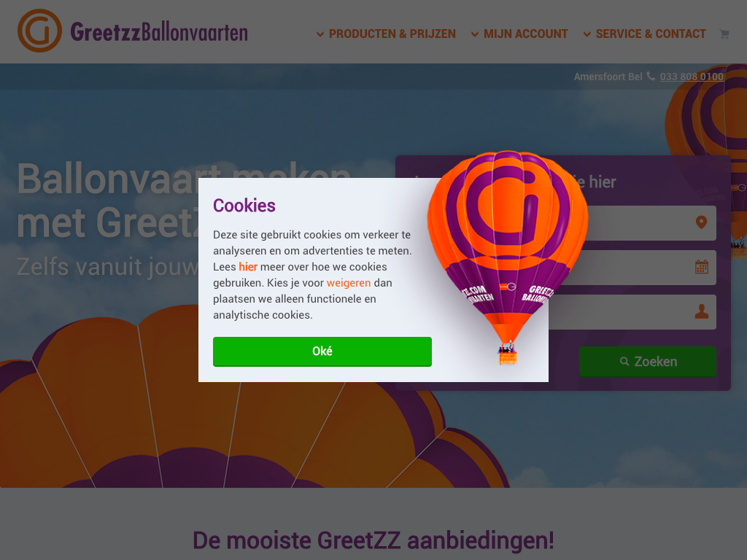This screenshot has width=747, height=560.
Task: Click the phone icon beside Amersfoort Bel
Action: coord(651,76)
